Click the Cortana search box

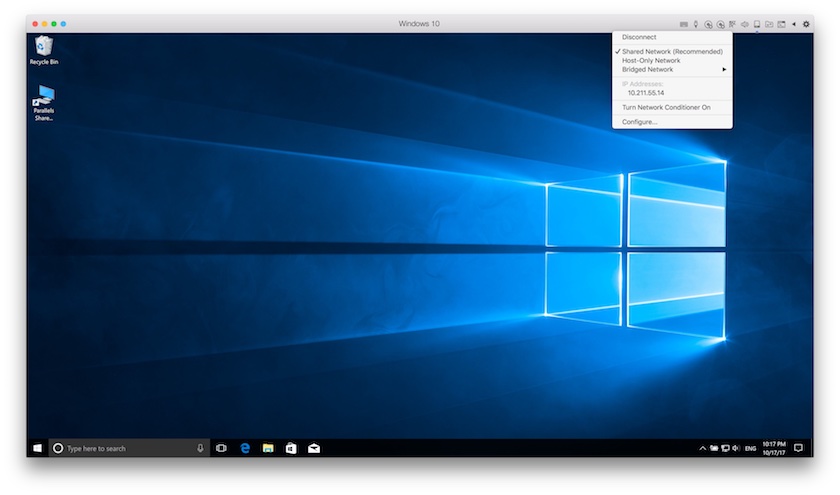click(129, 448)
